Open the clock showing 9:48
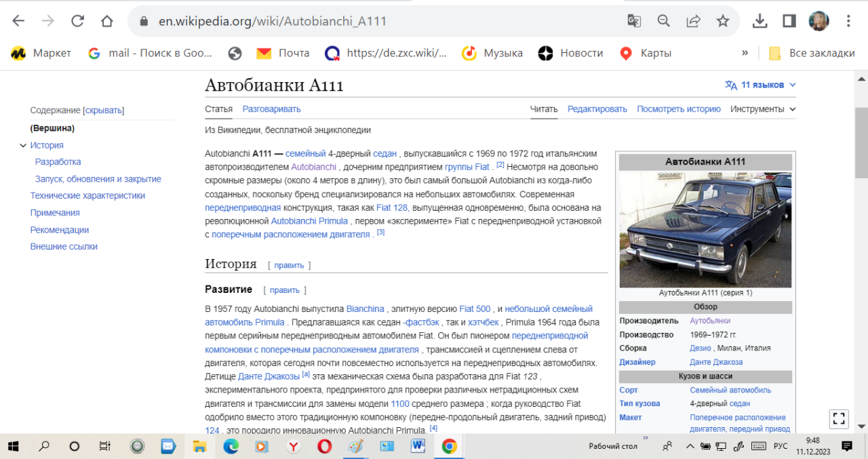Image resolution: width=868 pixels, height=459 pixels. tap(812, 440)
